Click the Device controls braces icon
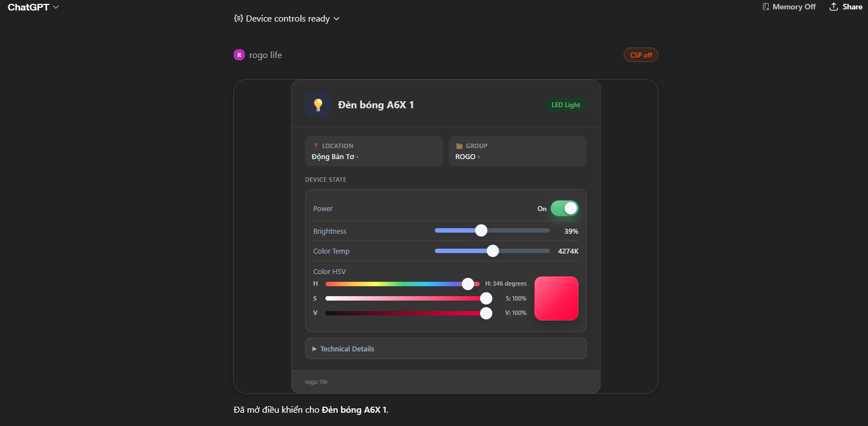Screen dimensions: 868x426 [x=238, y=18]
